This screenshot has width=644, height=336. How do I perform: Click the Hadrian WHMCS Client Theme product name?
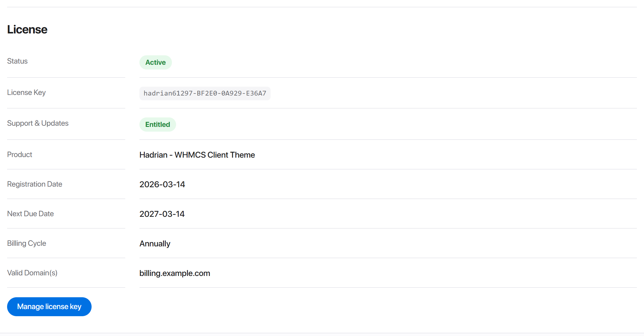197,155
